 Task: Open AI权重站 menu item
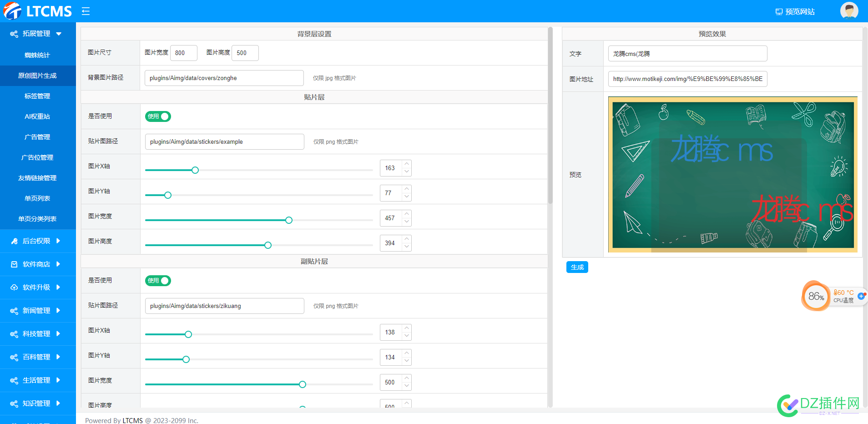click(x=38, y=116)
